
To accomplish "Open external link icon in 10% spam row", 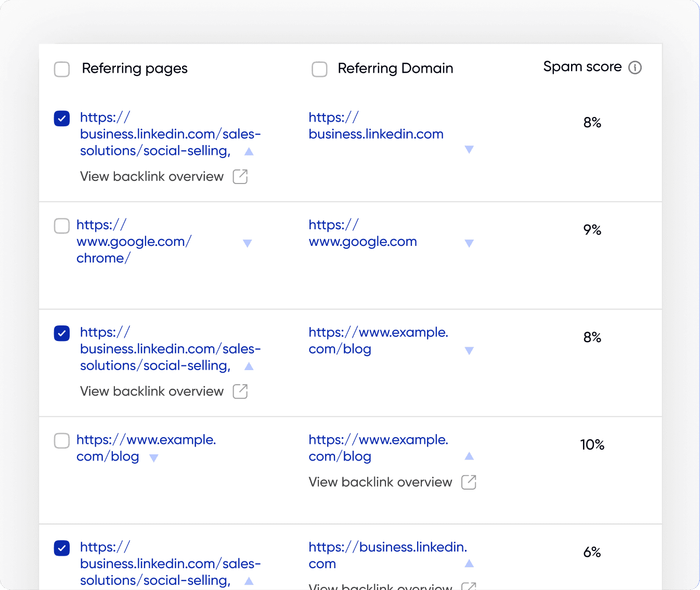I will click(x=469, y=482).
